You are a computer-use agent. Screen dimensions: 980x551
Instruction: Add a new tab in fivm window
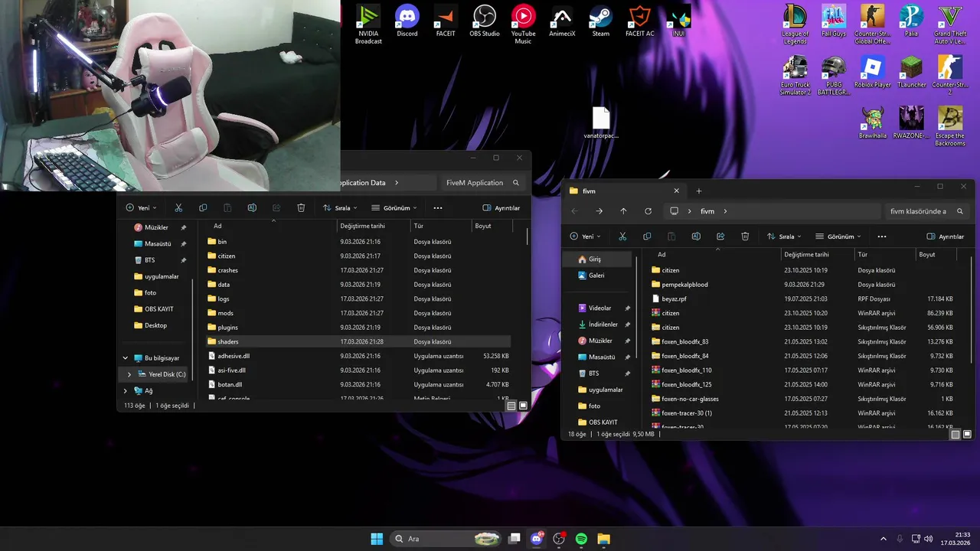pos(698,191)
